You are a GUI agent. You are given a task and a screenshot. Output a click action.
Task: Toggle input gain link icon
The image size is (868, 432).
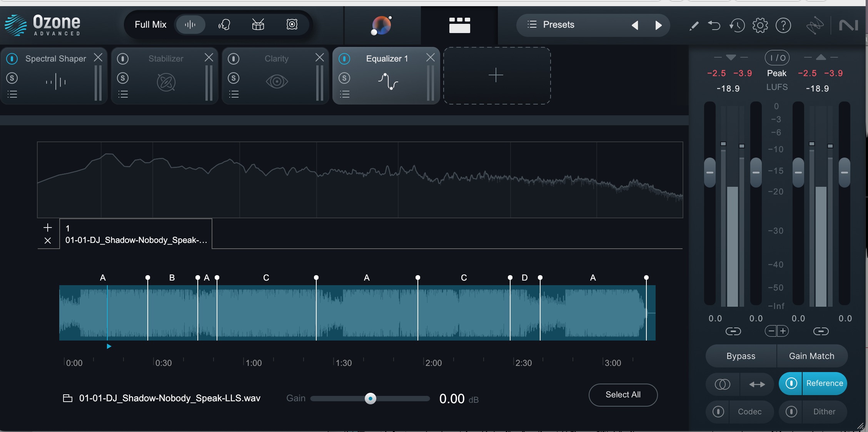pyautogui.click(x=733, y=331)
